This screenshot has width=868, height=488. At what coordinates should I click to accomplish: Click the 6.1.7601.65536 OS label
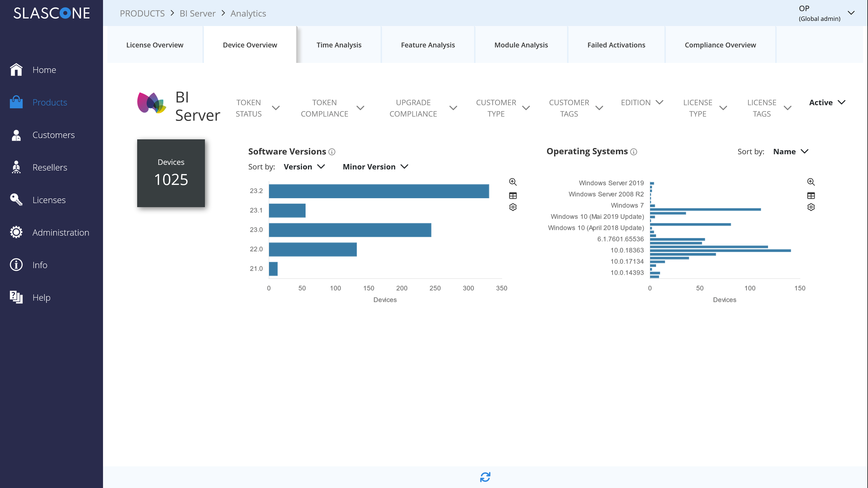click(x=620, y=239)
